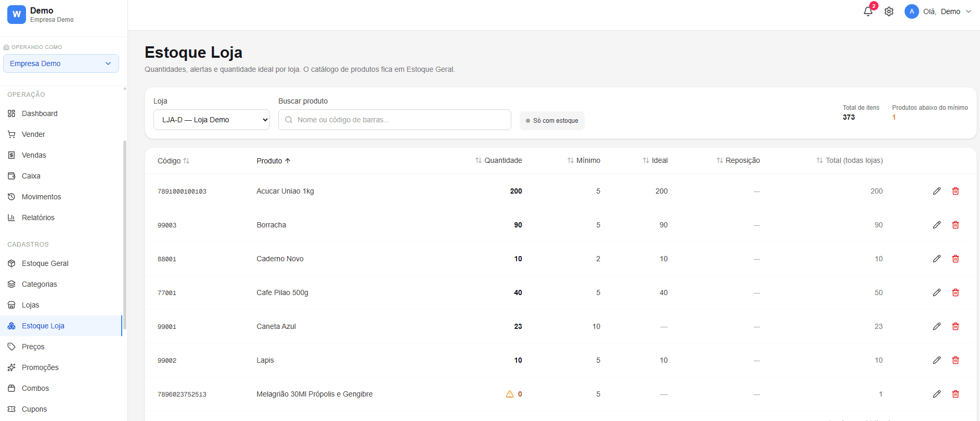Sort by the Mínimo column header
Viewport: 980px width, 421px height.
click(584, 160)
